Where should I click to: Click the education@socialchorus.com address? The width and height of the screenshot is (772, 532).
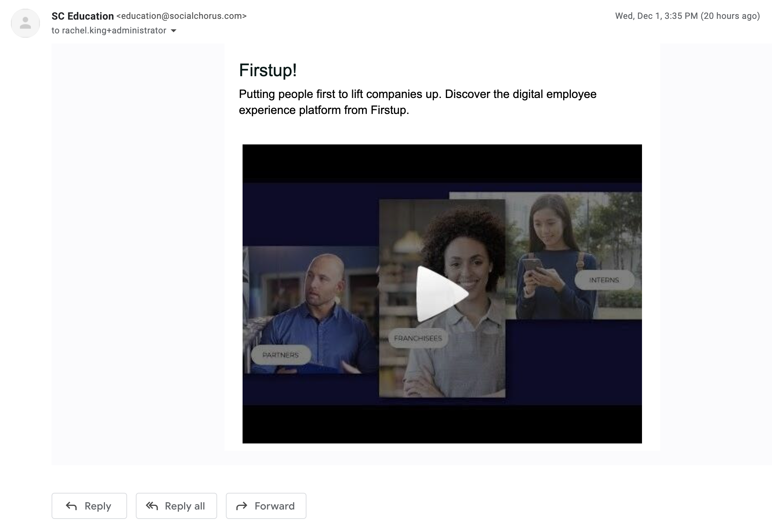click(182, 16)
